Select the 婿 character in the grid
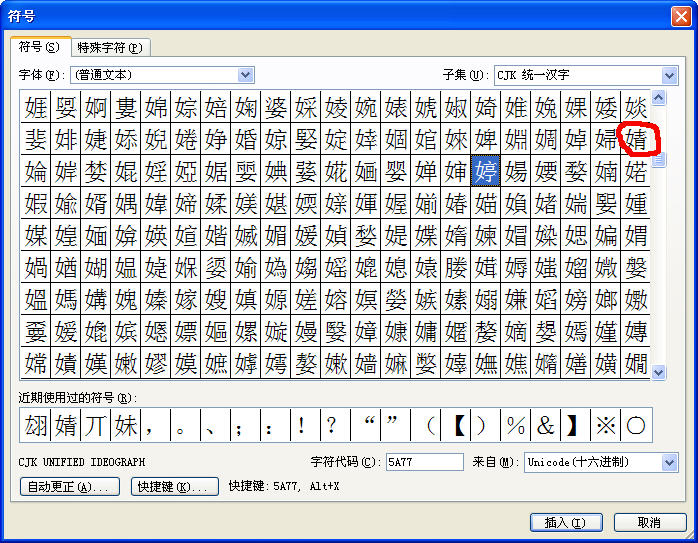698x543 pixels. coord(96,203)
